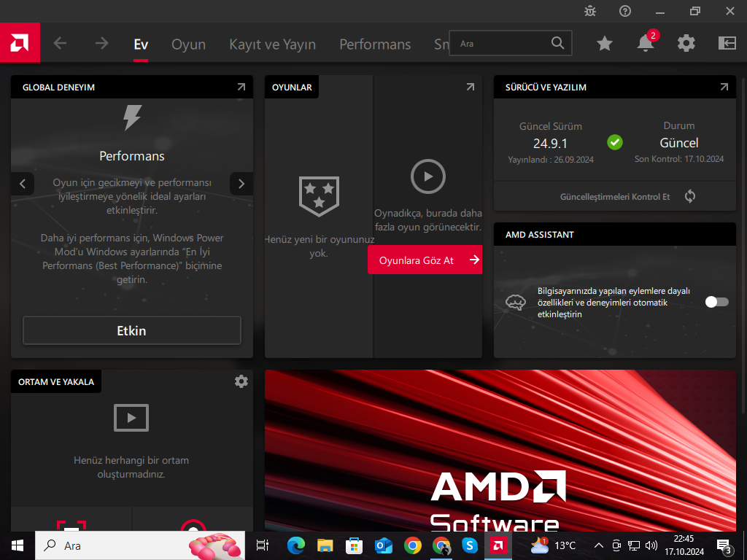Expand Global Deneyim panel arrow
The width and height of the screenshot is (747, 560).
coord(241,87)
